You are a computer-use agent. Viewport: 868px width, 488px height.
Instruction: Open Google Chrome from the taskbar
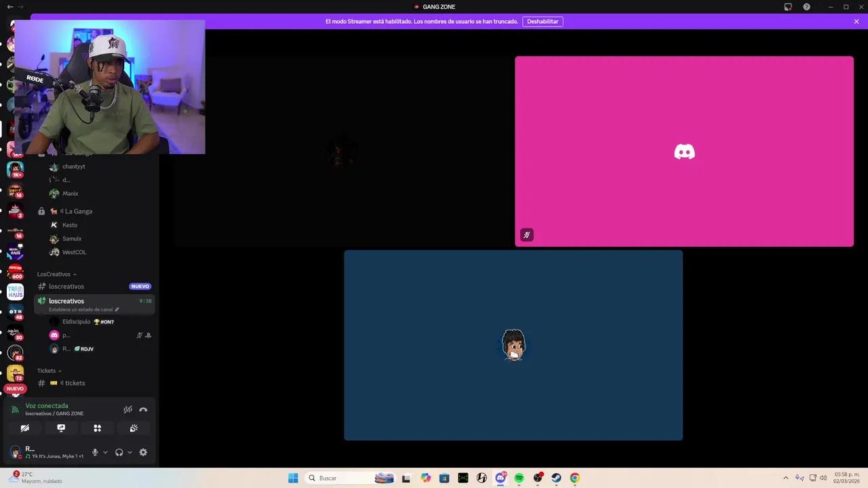[574, 478]
